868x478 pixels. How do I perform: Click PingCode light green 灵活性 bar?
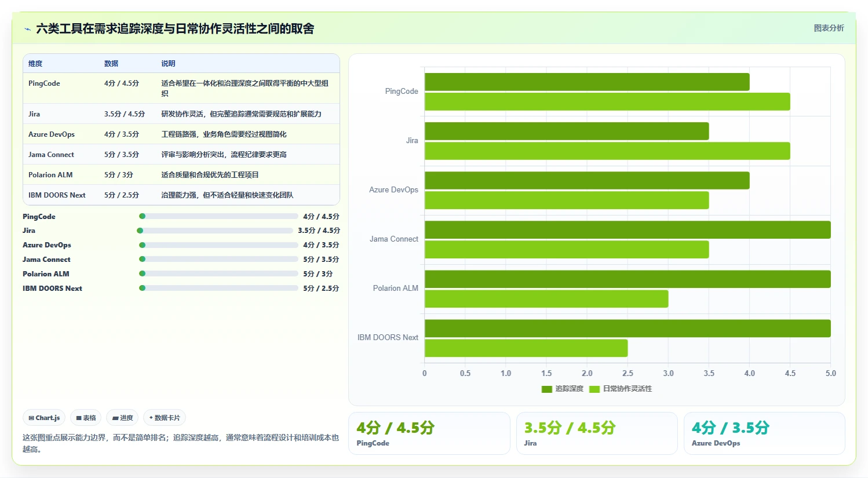[607, 101]
